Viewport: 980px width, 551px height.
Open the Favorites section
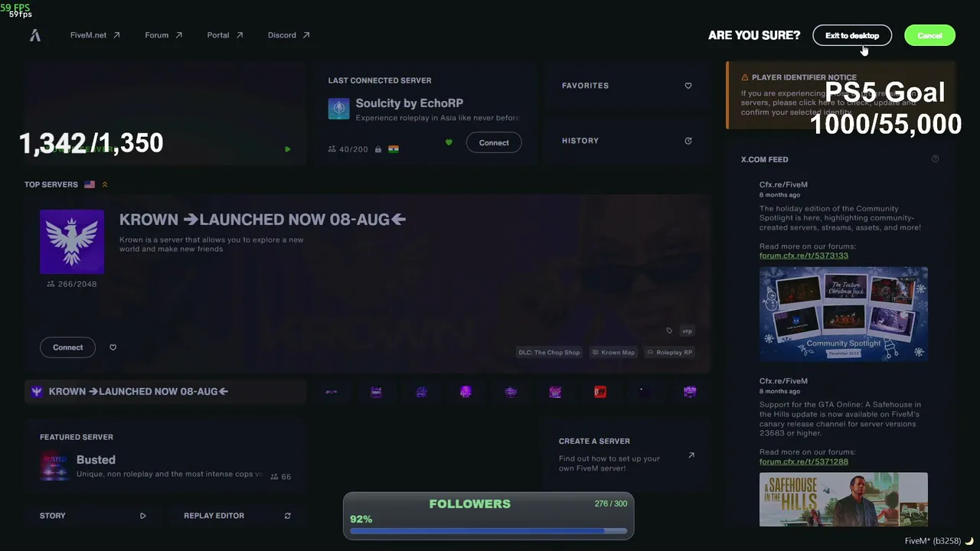click(x=627, y=86)
